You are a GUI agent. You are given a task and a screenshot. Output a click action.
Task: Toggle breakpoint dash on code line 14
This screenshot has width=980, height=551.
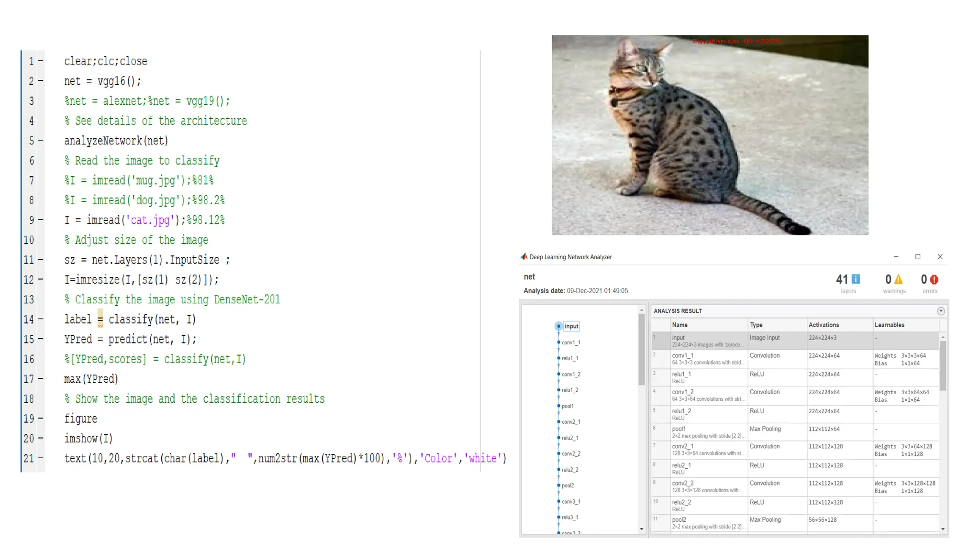click(41, 319)
